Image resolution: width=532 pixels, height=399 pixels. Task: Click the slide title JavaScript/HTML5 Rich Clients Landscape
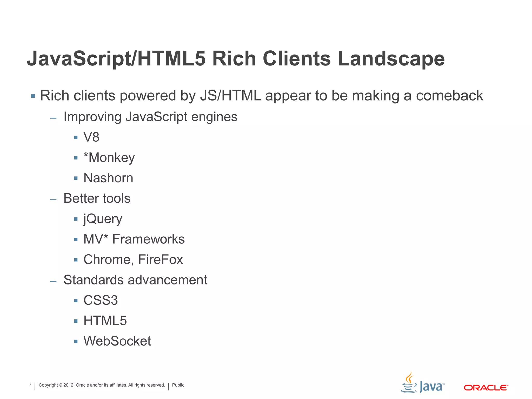point(236,58)
